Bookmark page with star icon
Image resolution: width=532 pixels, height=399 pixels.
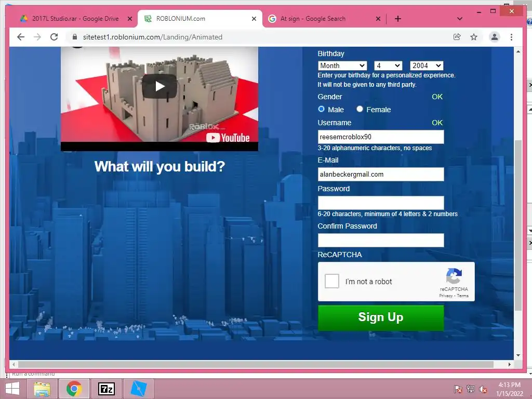[474, 37]
